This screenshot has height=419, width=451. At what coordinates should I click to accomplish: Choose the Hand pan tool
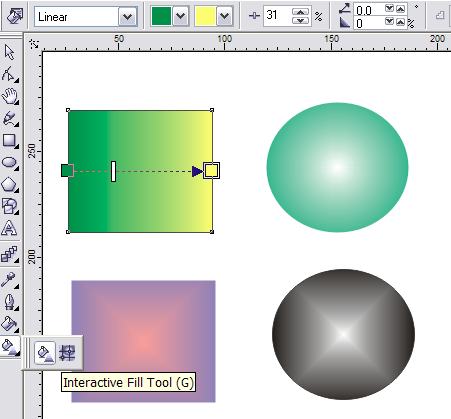tap(9, 96)
